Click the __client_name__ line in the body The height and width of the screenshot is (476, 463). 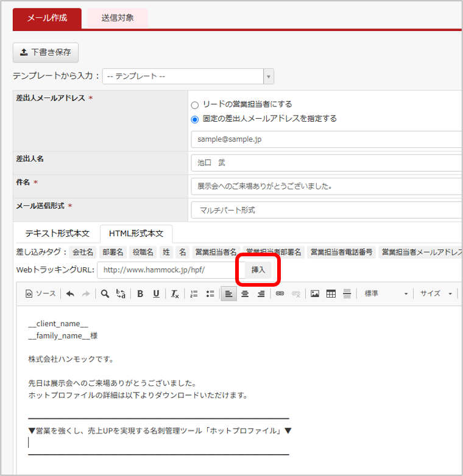pos(58,324)
